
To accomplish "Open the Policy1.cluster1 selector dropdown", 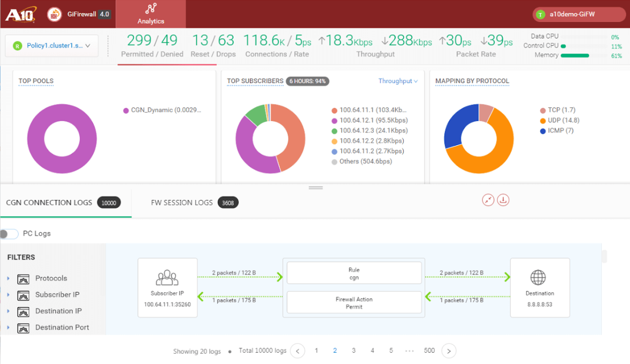I will (x=51, y=46).
